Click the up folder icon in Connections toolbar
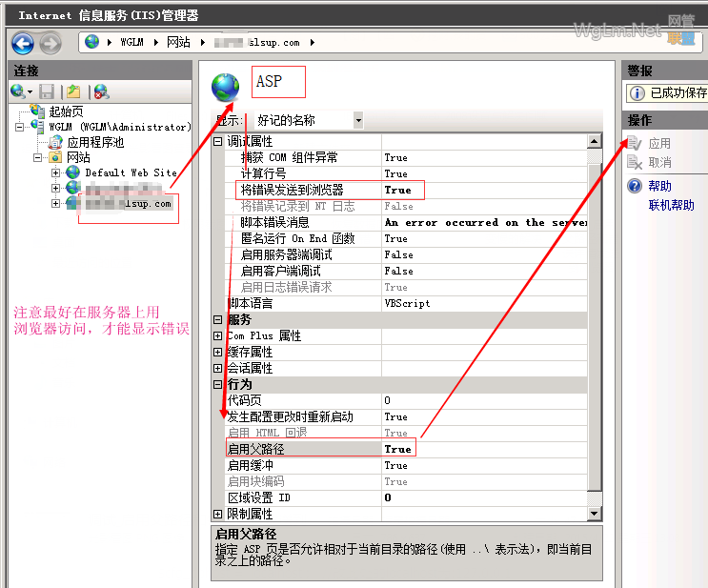 click(73, 91)
